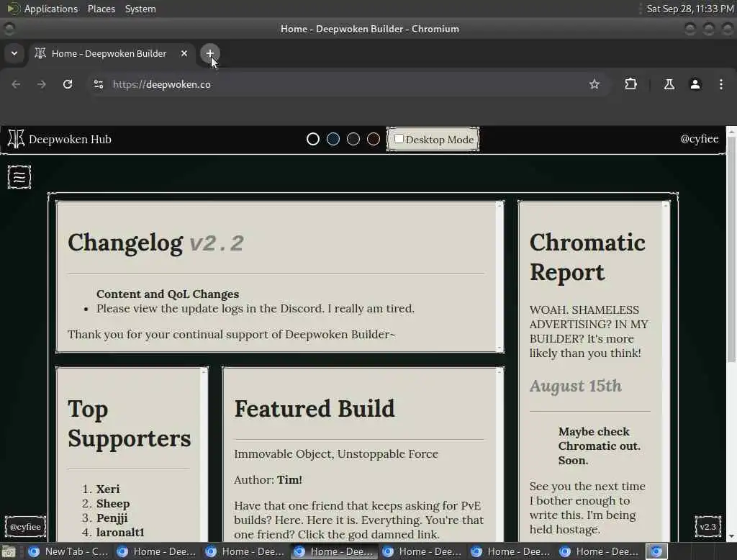Click Immovable Object, Unstoppable Force title
The width and height of the screenshot is (737, 560).
[x=336, y=453]
